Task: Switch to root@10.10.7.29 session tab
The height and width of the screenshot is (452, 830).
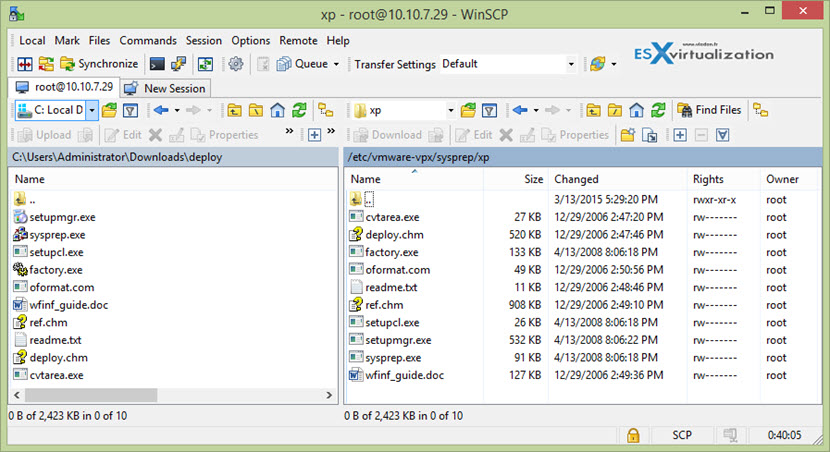Action: [64, 87]
